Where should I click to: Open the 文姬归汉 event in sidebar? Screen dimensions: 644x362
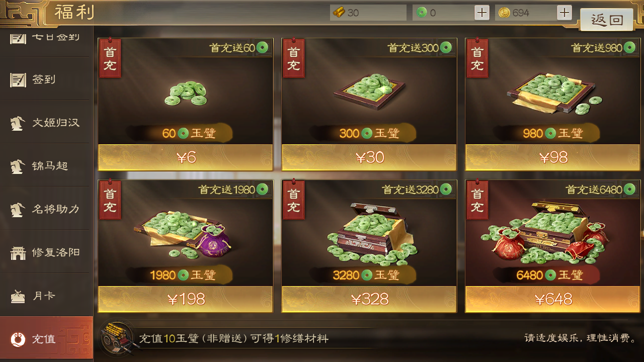(46, 122)
